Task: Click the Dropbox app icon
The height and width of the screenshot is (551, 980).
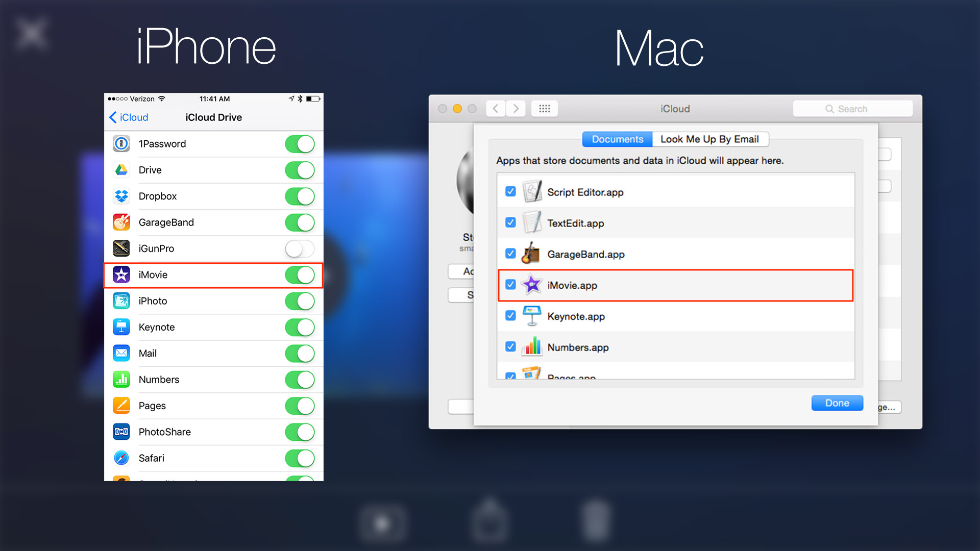Action: click(x=121, y=196)
